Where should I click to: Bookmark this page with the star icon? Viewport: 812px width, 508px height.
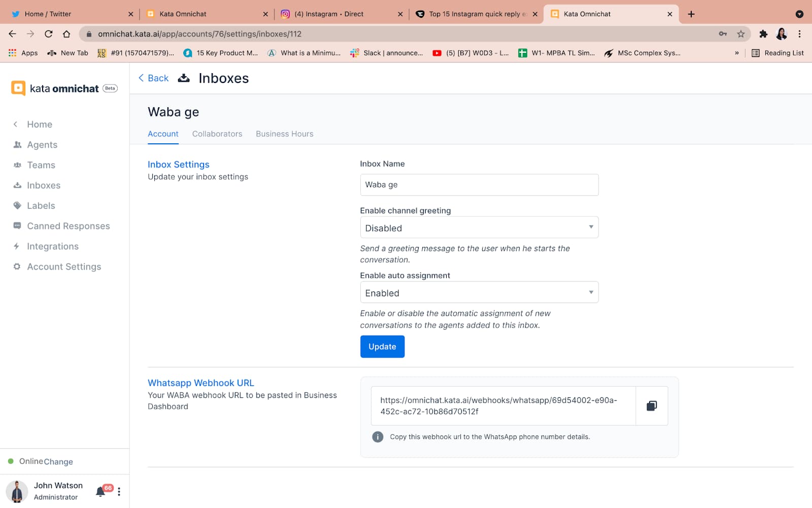(741, 34)
